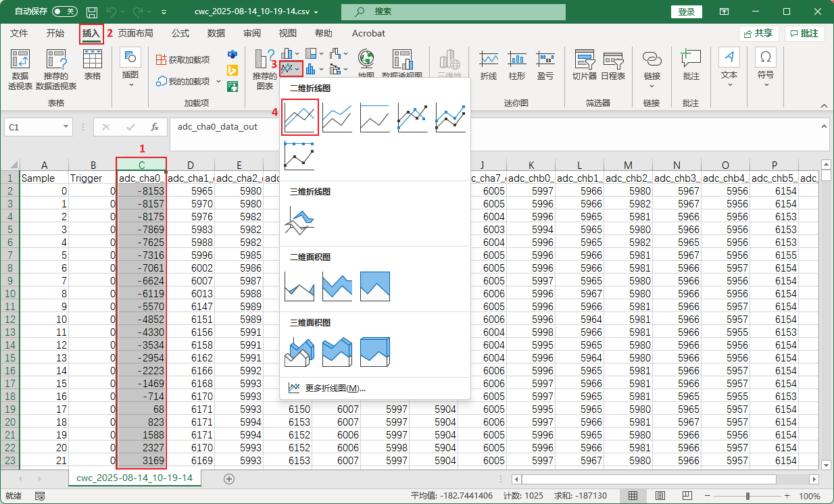Pick the 3D line chart option
The image size is (834, 504).
tap(300, 221)
